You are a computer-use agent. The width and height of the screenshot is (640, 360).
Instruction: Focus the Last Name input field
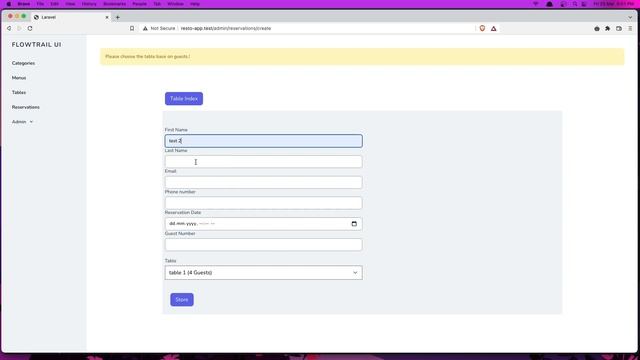[263, 162]
